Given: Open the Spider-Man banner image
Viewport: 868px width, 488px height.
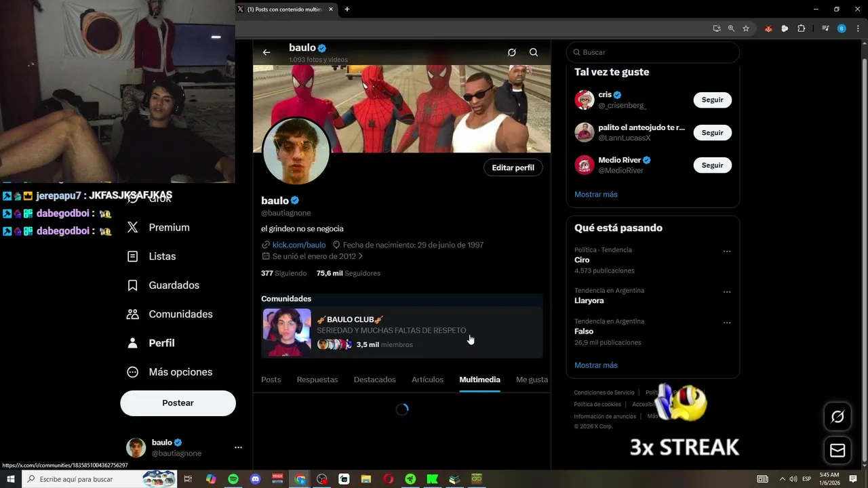Looking at the screenshot, I should click(x=401, y=108).
